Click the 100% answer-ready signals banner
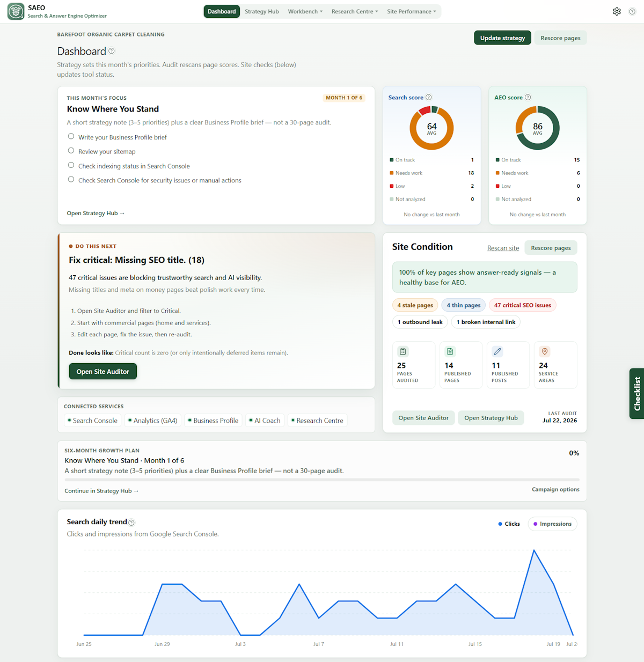The width and height of the screenshot is (644, 662). coord(485,277)
